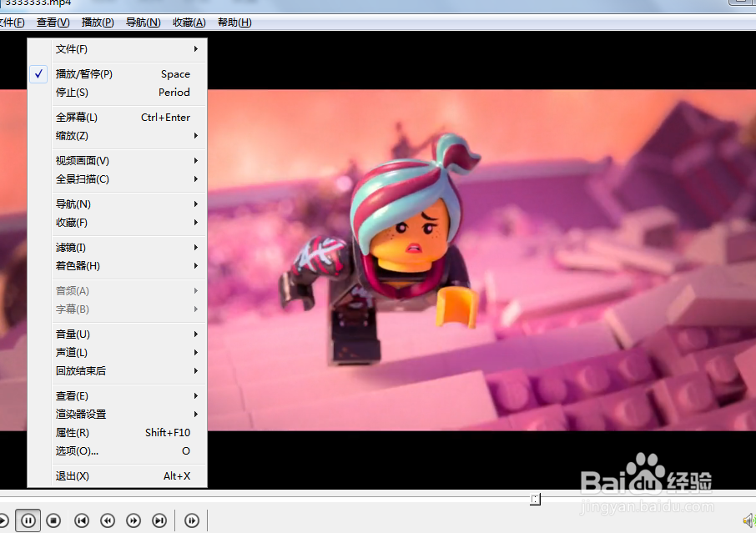The height and width of the screenshot is (533, 756).
Task: Click the grayed-out 音频(A) menu item
Action: pyautogui.click(x=117, y=291)
